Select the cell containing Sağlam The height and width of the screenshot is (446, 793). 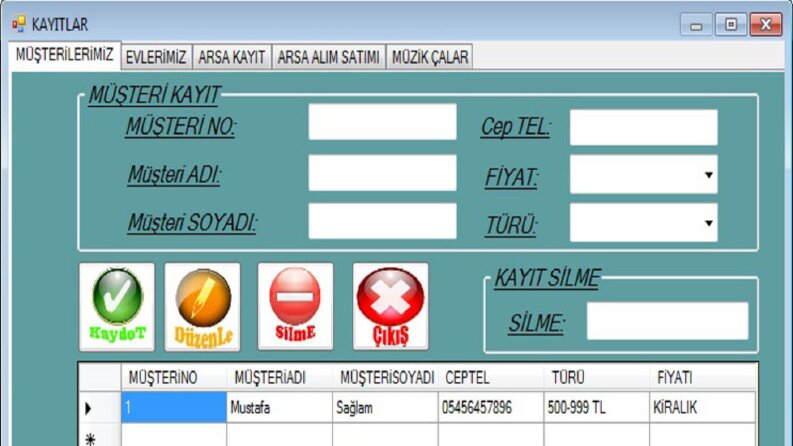click(385, 407)
